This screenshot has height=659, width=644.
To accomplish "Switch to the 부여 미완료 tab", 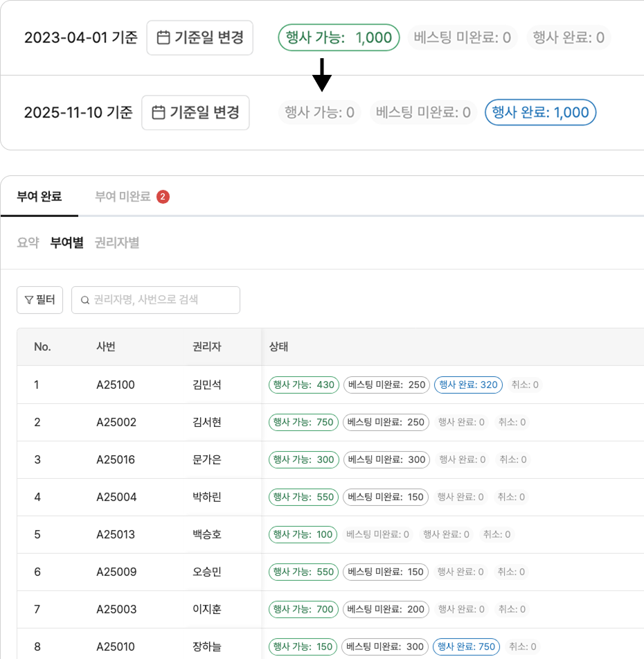I will coord(120,197).
